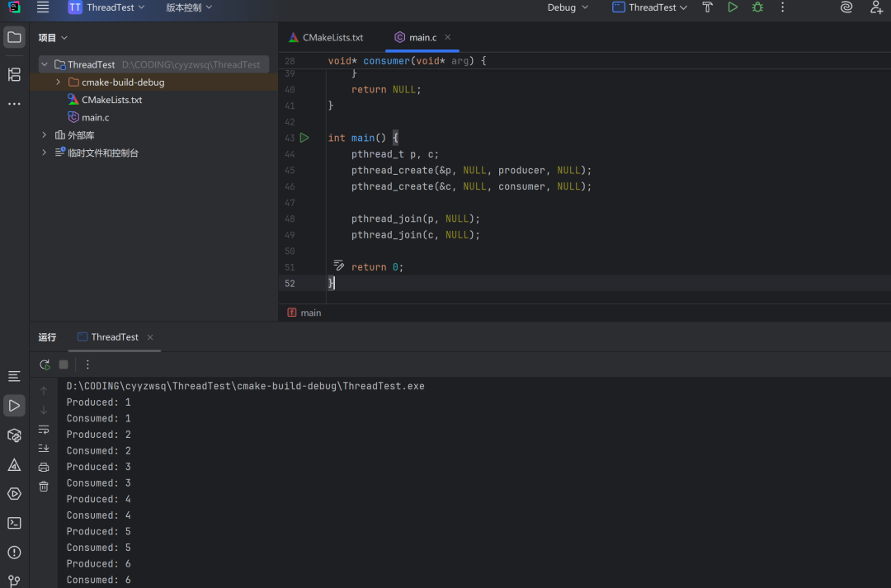Open the Debug build profile dropdown
Viewport: 891px width, 588px height.
pos(567,7)
